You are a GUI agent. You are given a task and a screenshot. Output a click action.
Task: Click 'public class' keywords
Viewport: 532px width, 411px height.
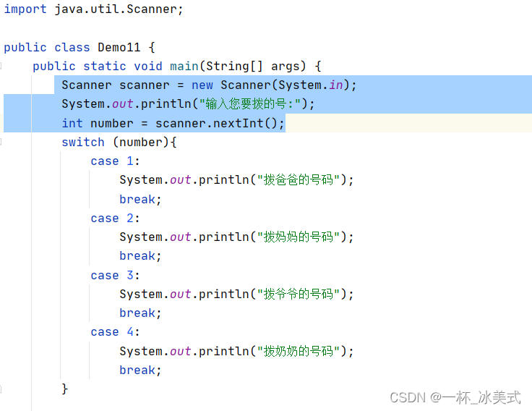coord(47,47)
